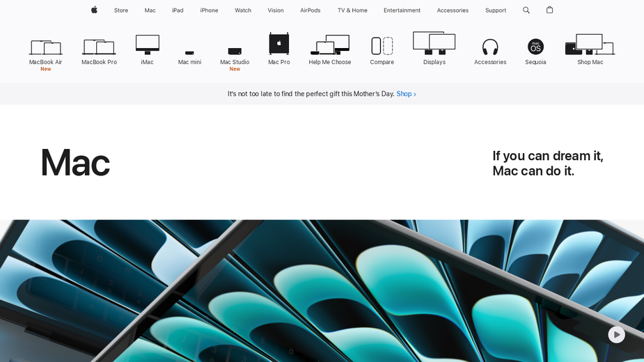Follow the Mother's Day Shop link
Viewport: 644px width, 362px height.
[x=406, y=94]
